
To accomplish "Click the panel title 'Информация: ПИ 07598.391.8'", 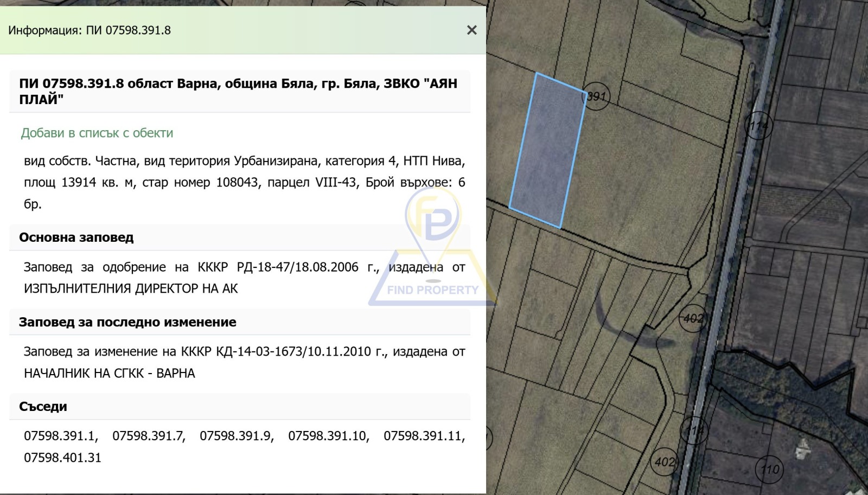I will point(90,30).
